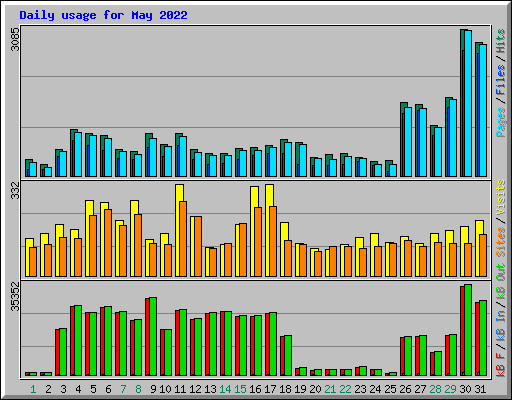Click the yellow visits bar for day 17

coord(270,230)
